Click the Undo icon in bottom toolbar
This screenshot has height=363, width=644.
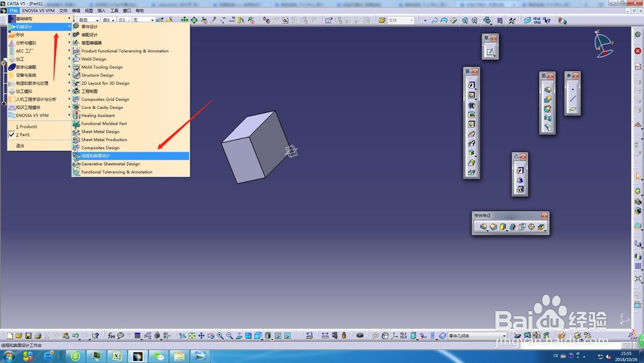click(x=75, y=336)
